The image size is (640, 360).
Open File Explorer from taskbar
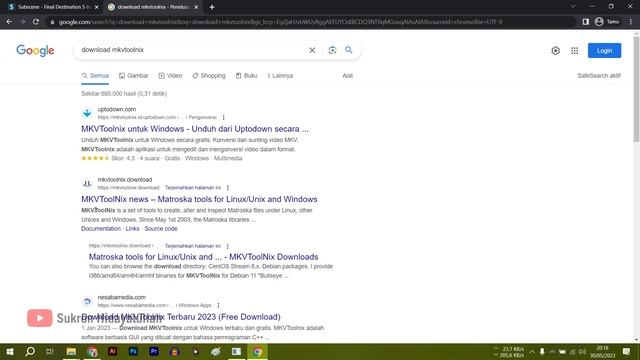[x=71, y=351]
